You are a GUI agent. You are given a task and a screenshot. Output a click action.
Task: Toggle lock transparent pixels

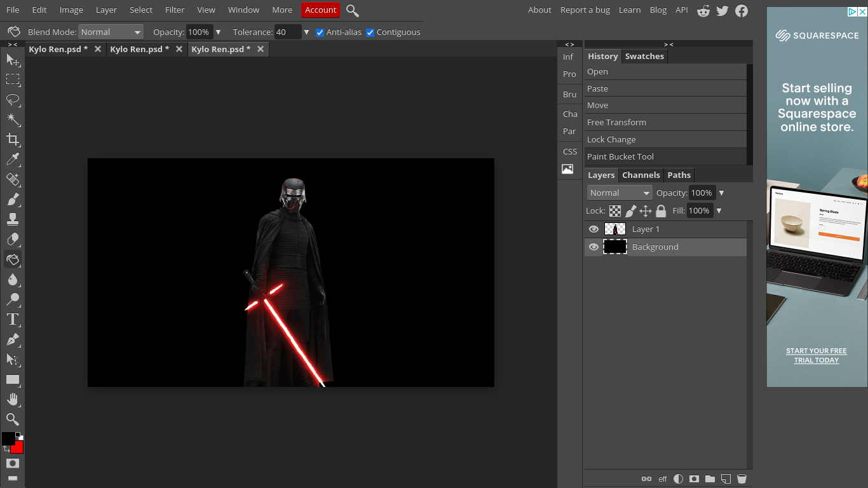click(615, 211)
